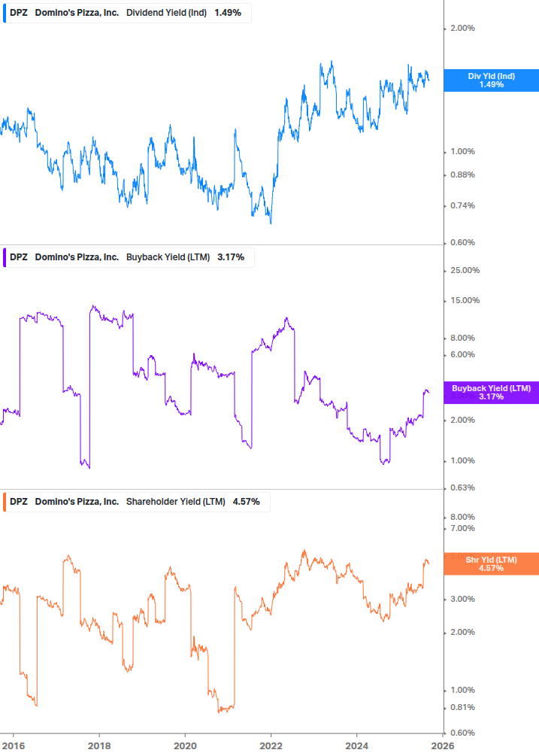Select the blue Div Yld (Ind) 1.49% tag

click(491, 80)
